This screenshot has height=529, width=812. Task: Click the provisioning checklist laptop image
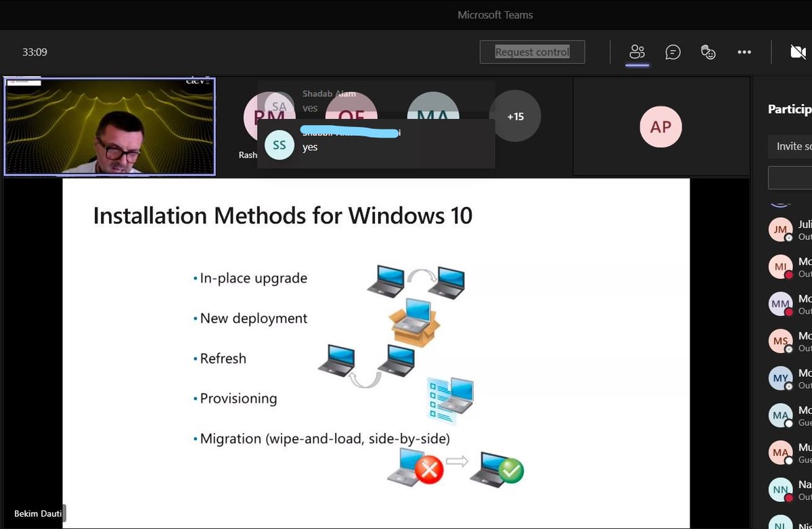(450, 400)
